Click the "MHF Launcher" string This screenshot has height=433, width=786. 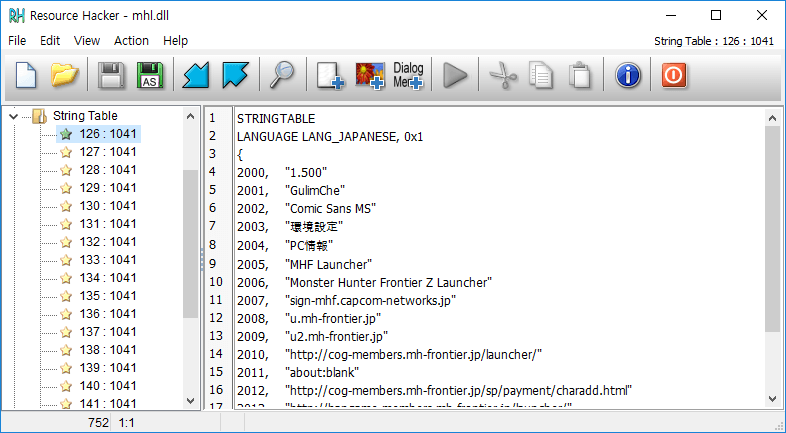coord(328,265)
